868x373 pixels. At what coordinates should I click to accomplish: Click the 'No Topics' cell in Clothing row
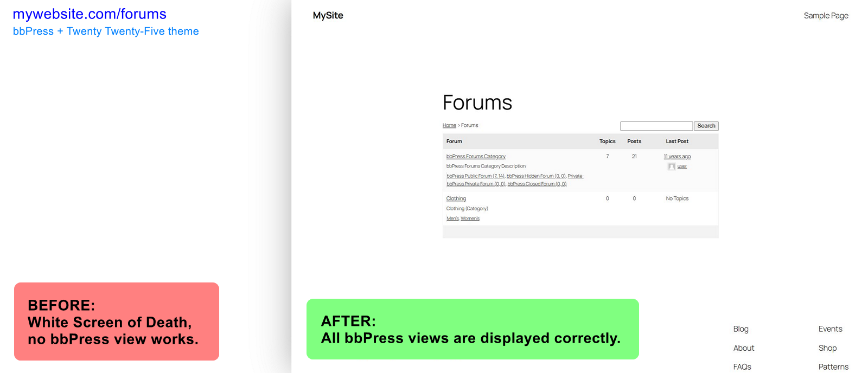pyautogui.click(x=677, y=198)
